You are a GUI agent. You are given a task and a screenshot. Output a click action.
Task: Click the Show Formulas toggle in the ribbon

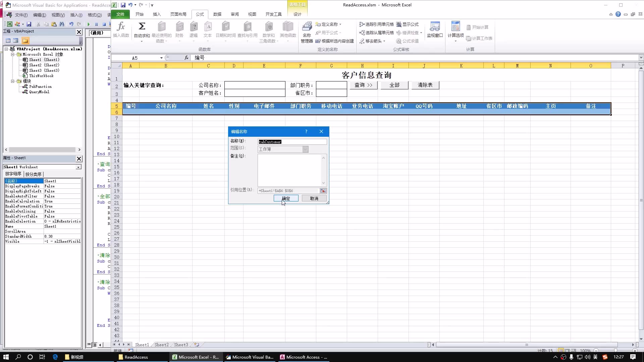point(407,24)
